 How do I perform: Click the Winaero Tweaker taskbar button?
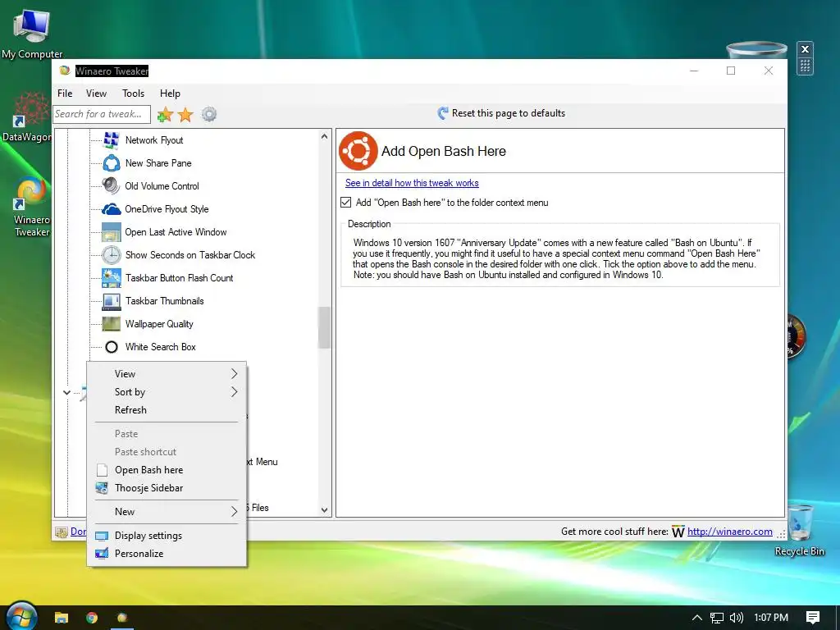[123, 618]
